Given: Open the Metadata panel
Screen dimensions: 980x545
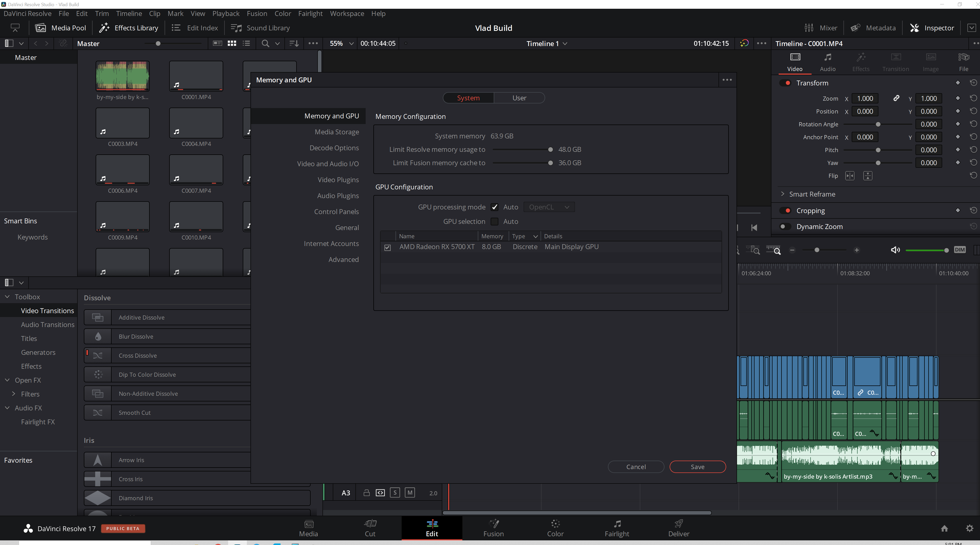Looking at the screenshot, I should (x=873, y=28).
